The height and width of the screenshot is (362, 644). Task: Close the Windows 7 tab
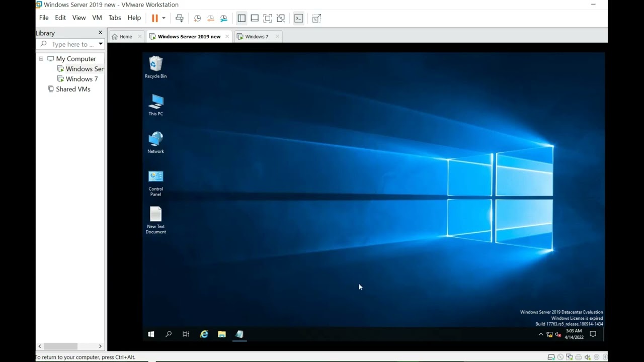click(x=277, y=36)
